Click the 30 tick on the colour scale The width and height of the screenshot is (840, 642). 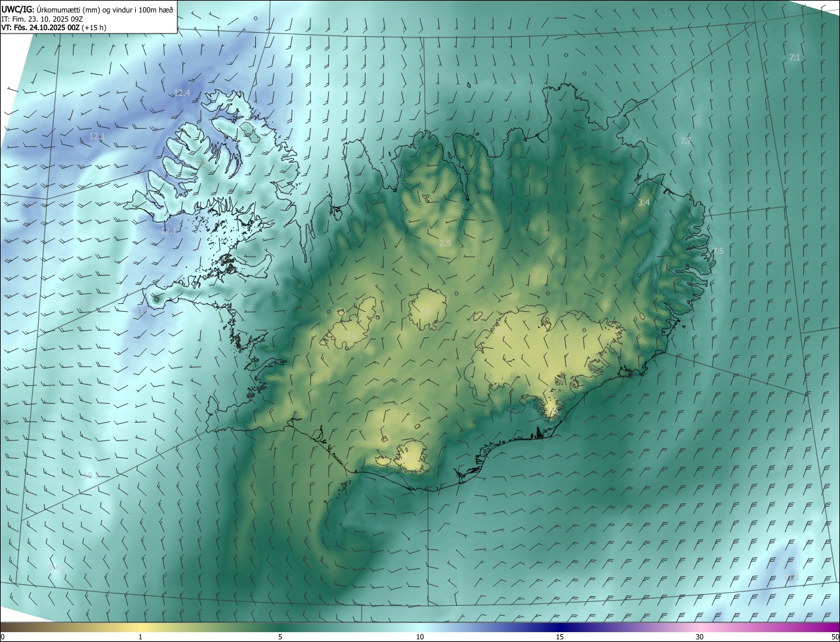(700, 637)
